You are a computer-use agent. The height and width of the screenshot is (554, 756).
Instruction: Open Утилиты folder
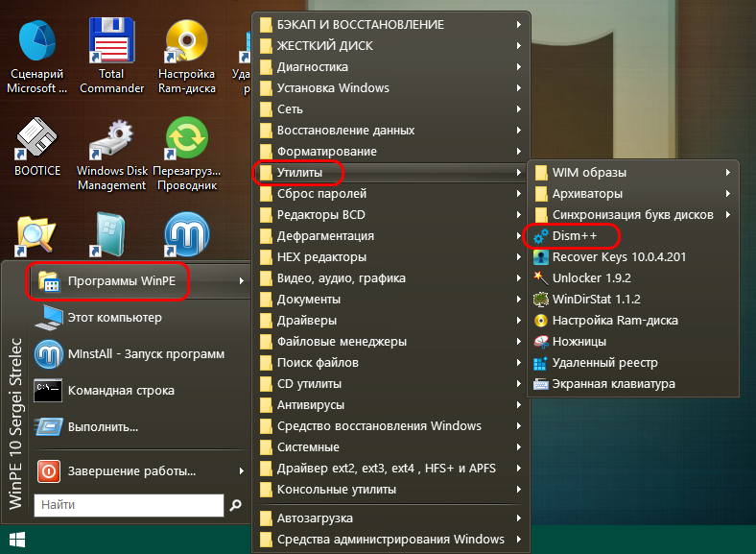(391, 173)
